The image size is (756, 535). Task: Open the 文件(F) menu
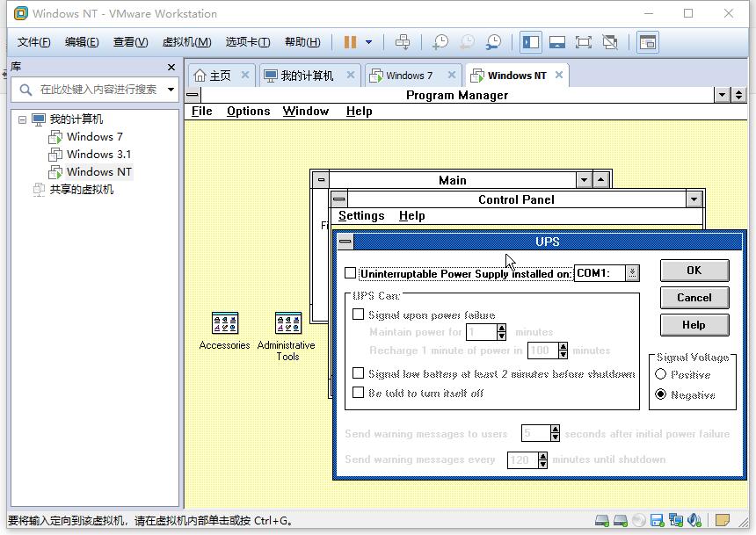[x=33, y=42]
